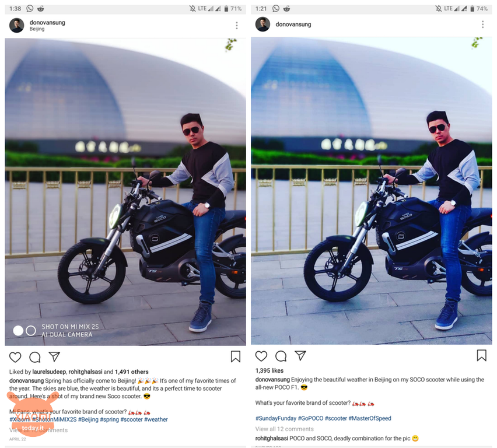Open donovansung avatar on left post
The image size is (497, 448).
point(17,25)
